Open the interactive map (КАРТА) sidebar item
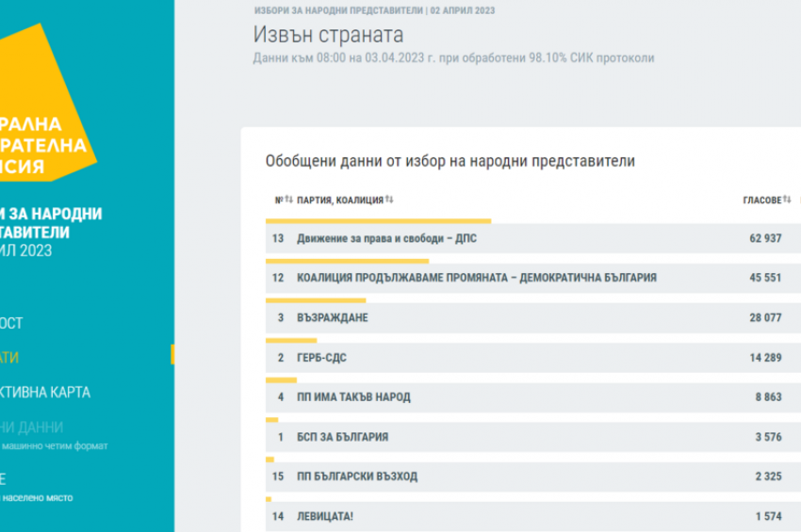801x532 pixels. [47, 392]
